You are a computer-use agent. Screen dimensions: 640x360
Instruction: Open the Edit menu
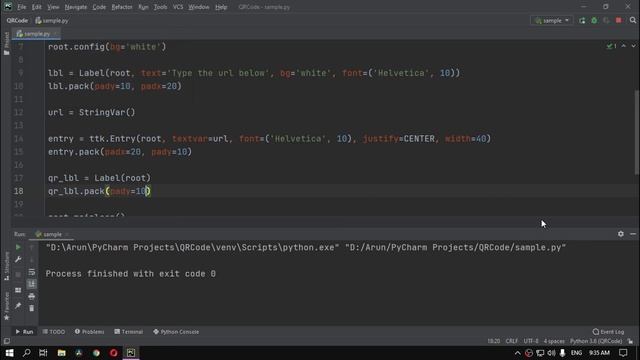tap(37, 7)
